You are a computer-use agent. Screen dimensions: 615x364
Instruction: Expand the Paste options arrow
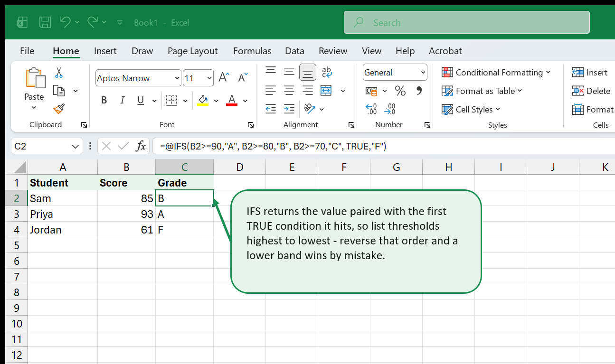34,108
